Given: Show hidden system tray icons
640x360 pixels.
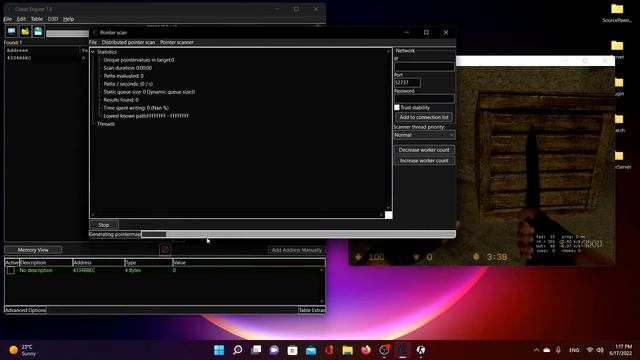Looking at the screenshot, I should tap(536, 350).
